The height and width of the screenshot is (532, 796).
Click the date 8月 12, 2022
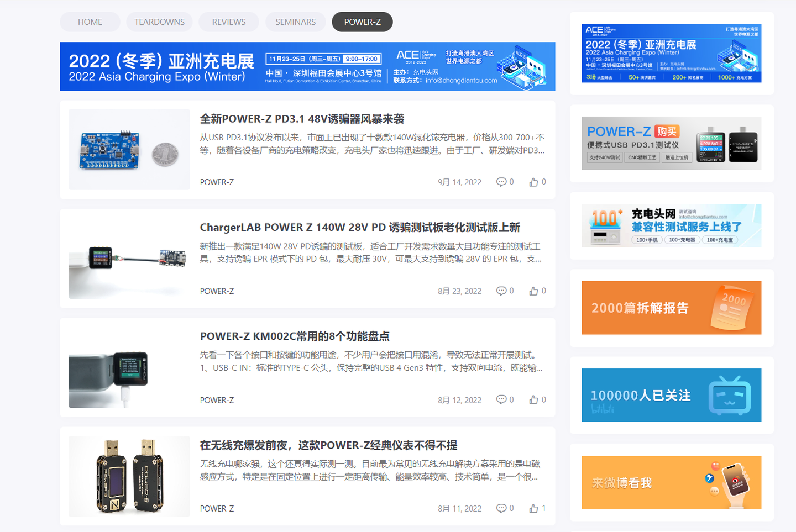(459, 400)
